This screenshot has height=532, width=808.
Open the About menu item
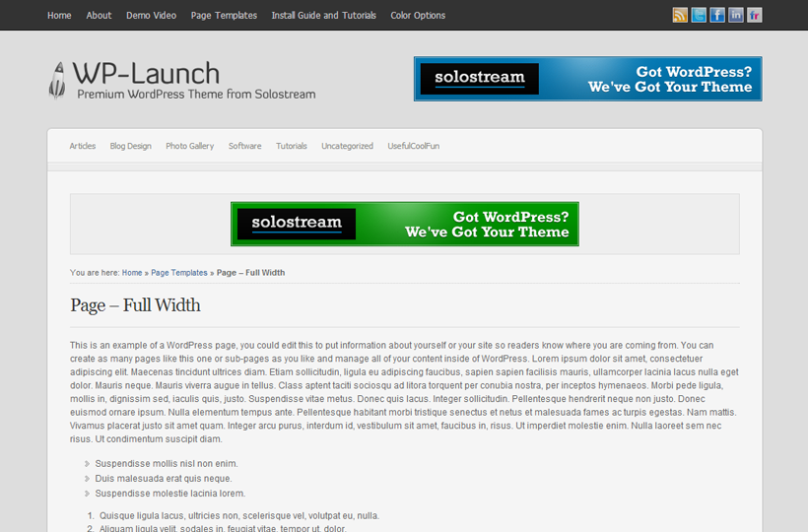99,16
